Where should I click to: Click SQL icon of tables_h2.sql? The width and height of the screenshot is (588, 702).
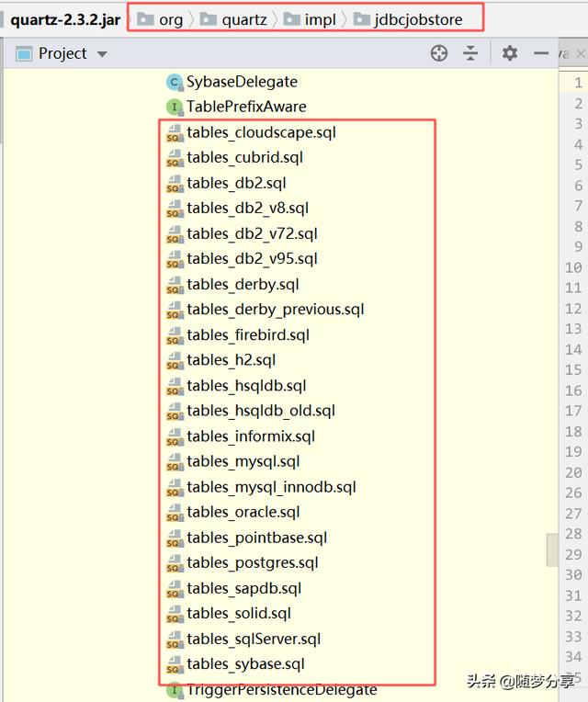175,360
